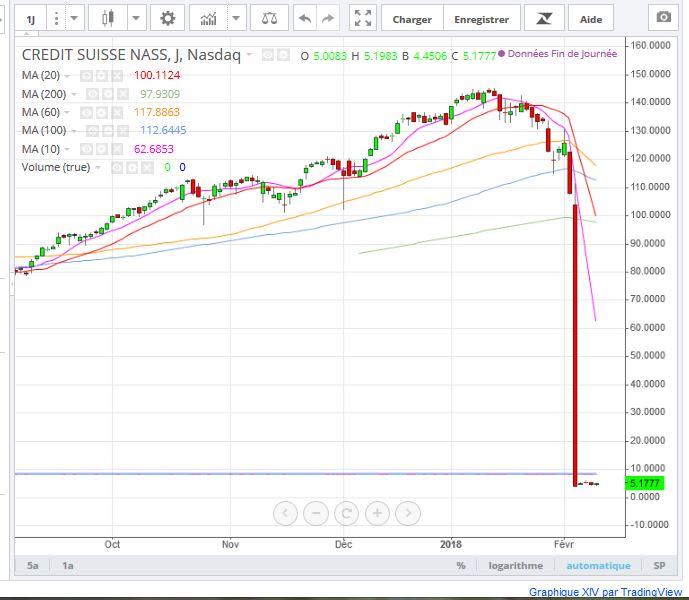The image size is (689, 600).
Task: Pan chart left with arrow button
Action: click(285, 513)
